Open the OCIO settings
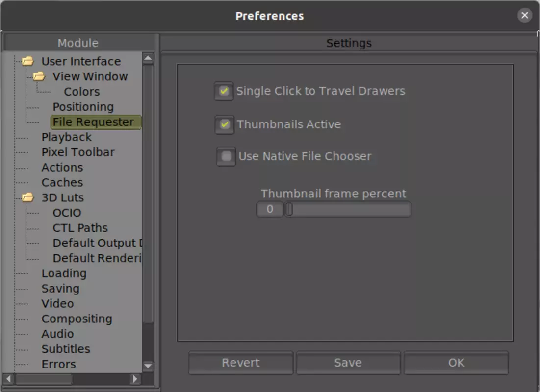The height and width of the screenshot is (392, 540). (x=67, y=213)
